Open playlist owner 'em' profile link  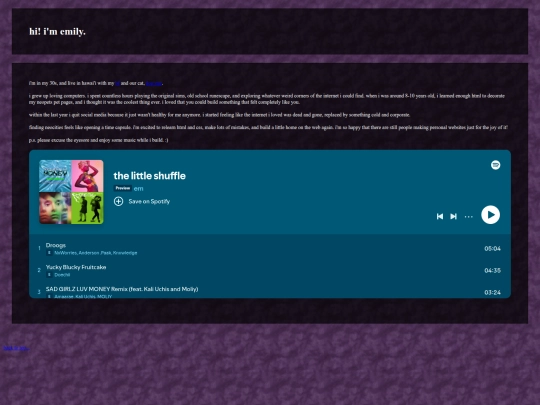[x=138, y=188]
